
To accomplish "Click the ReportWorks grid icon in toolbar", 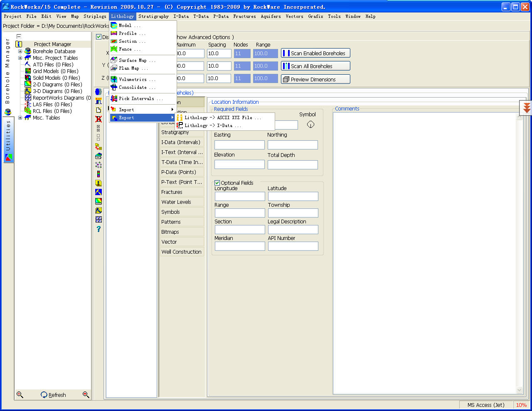I will (x=99, y=220).
